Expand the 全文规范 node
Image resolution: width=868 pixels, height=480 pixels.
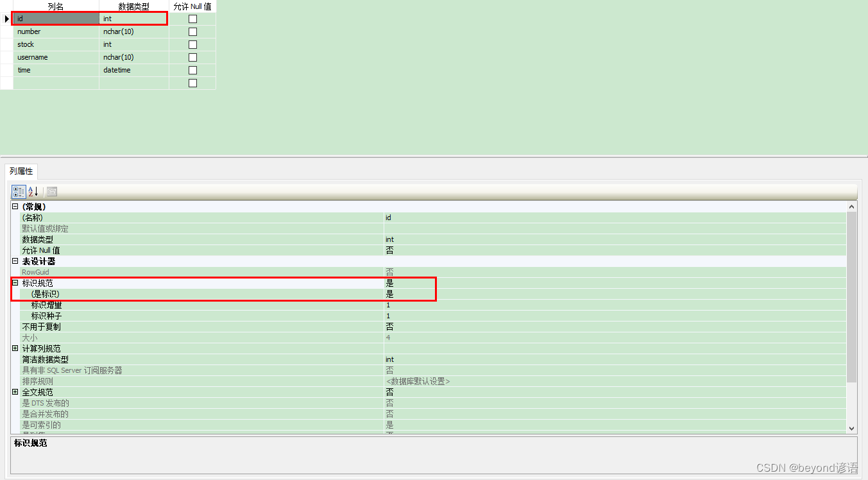pyautogui.click(x=15, y=392)
